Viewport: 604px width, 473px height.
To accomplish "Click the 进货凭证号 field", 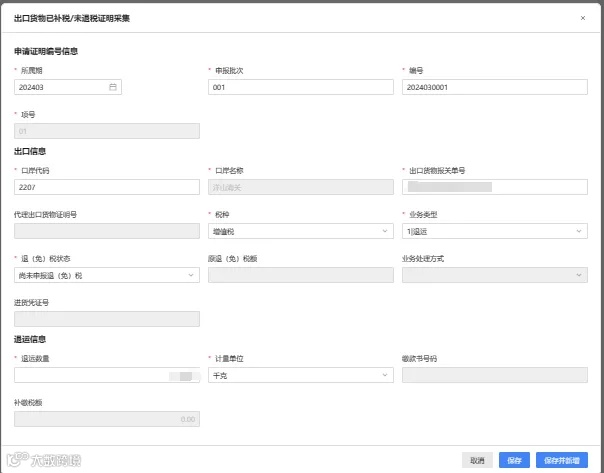I will (x=107, y=319).
